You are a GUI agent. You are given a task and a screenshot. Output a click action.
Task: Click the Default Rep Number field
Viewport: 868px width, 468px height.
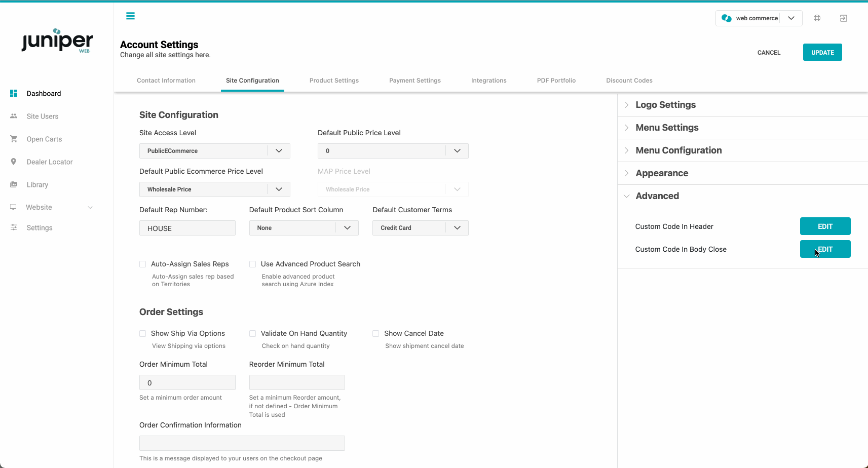[187, 228]
